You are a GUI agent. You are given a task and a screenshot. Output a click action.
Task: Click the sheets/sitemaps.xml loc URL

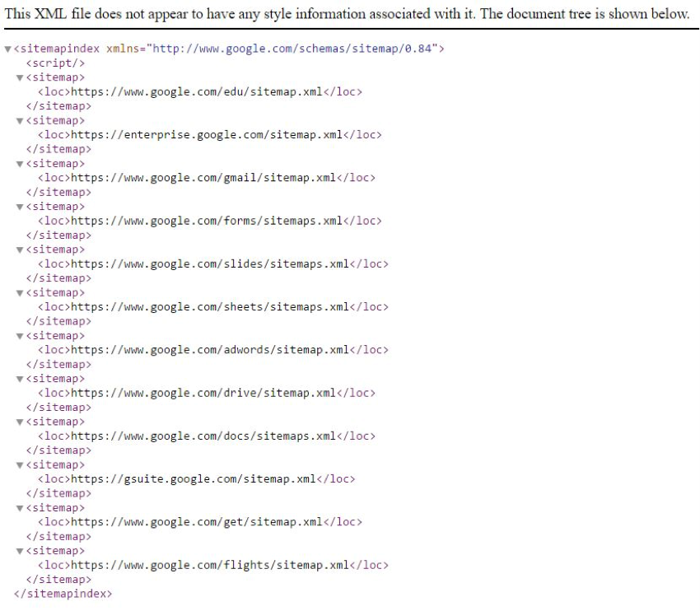point(210,307)
